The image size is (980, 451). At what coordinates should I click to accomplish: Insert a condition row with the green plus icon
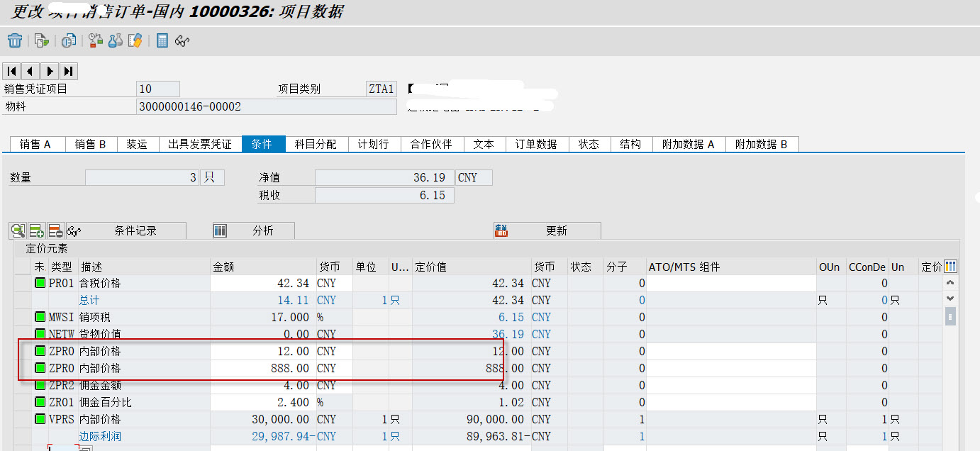(x=35, y=230)
